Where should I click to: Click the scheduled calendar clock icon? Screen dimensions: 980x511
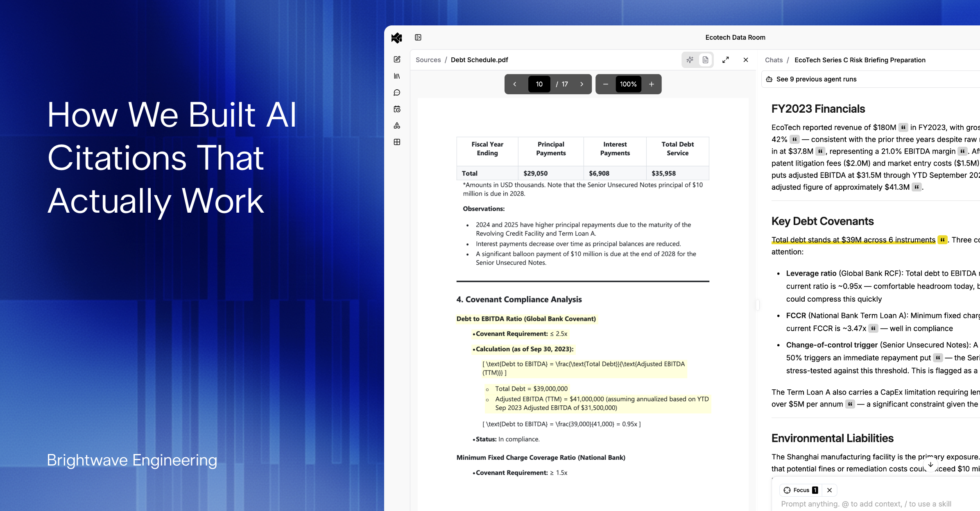point(397,109)
